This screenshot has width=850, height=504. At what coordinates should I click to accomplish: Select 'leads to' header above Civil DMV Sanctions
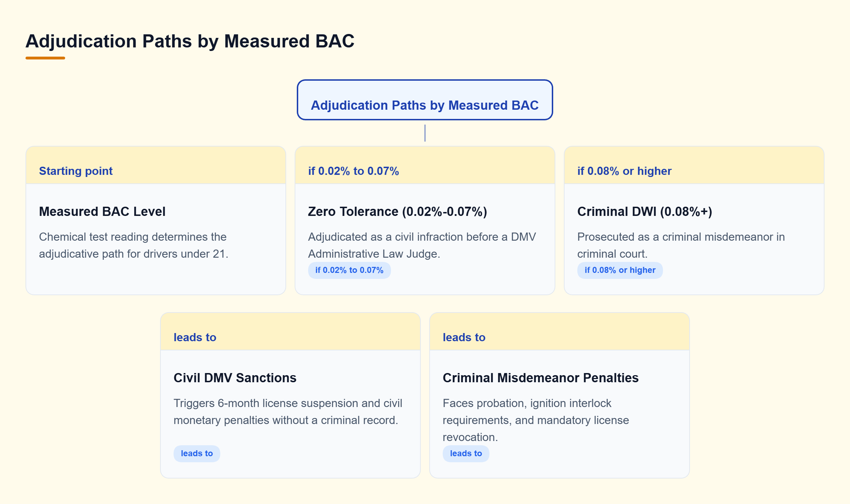[290, 332]
